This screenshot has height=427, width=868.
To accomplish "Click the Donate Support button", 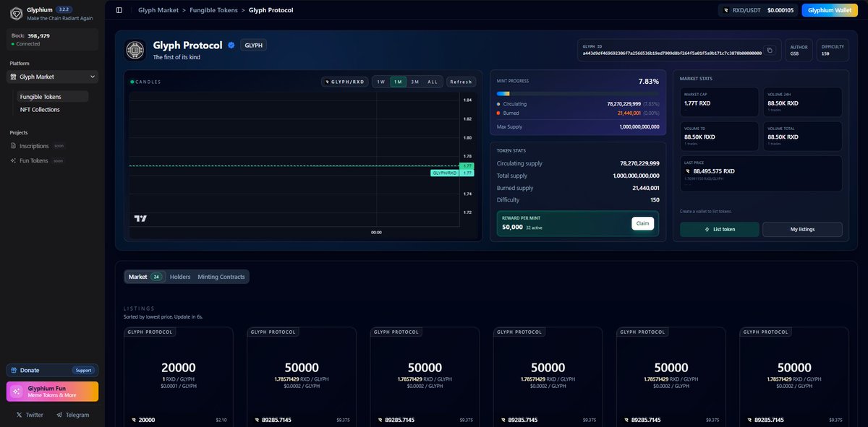I will pyautogui.click(x=83, y=370).
